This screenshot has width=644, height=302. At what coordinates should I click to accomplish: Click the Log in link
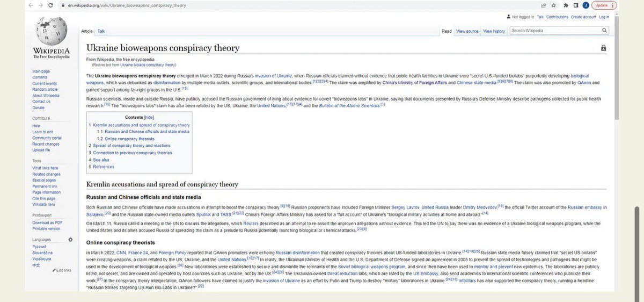(x=604, y=17)
